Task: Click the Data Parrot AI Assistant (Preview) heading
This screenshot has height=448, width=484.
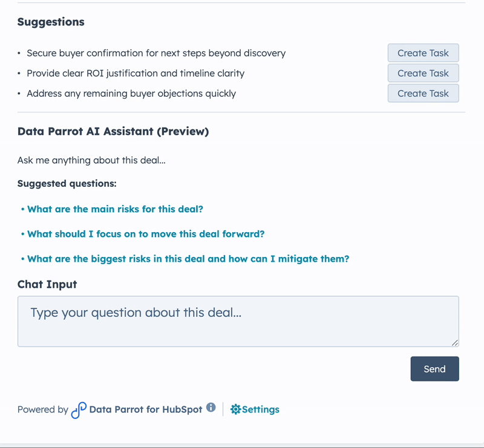Action: coord(113,131)
